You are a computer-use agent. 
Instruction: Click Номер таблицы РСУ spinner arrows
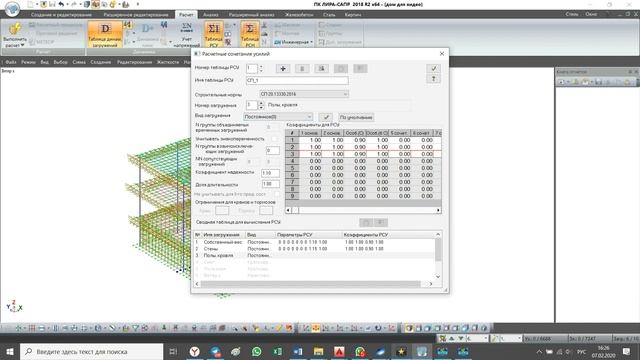point(261,69)
